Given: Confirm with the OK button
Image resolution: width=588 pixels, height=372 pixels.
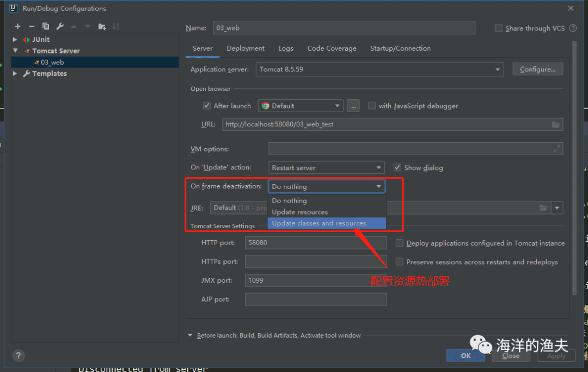Looking at the screenshot, I should pyautogui.click(x=465, y=356).
